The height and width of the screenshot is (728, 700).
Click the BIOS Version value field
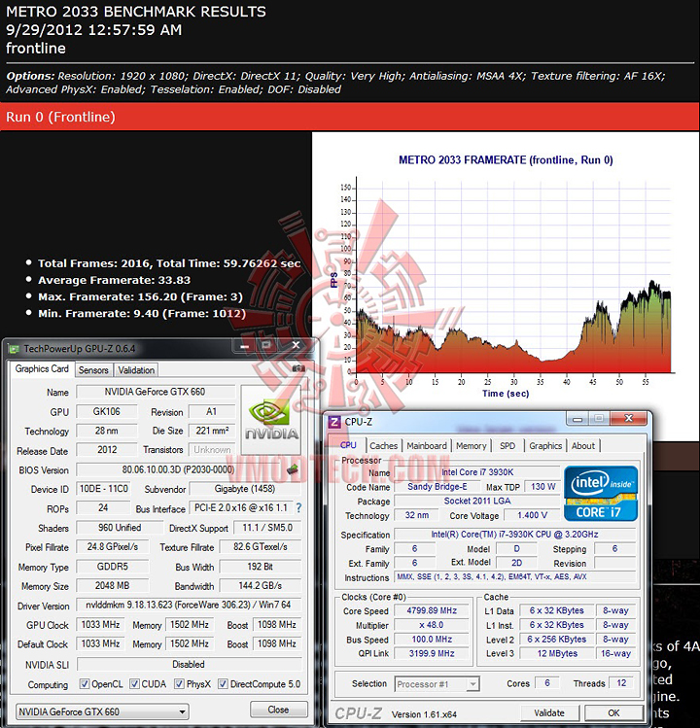pos(178,469)
